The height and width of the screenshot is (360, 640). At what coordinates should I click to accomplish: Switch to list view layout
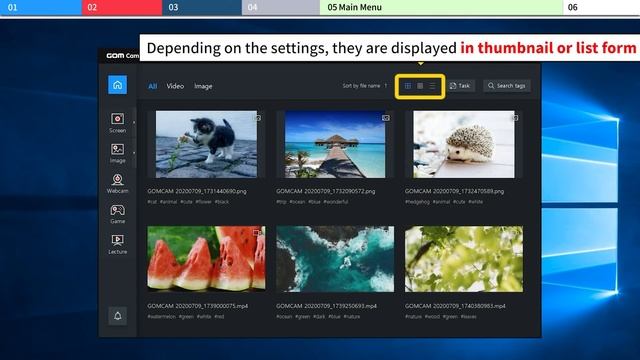(x=432, y=86)
